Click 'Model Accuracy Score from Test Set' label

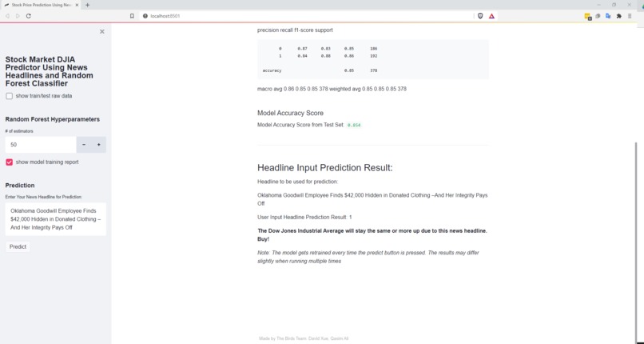pos(300,125)
